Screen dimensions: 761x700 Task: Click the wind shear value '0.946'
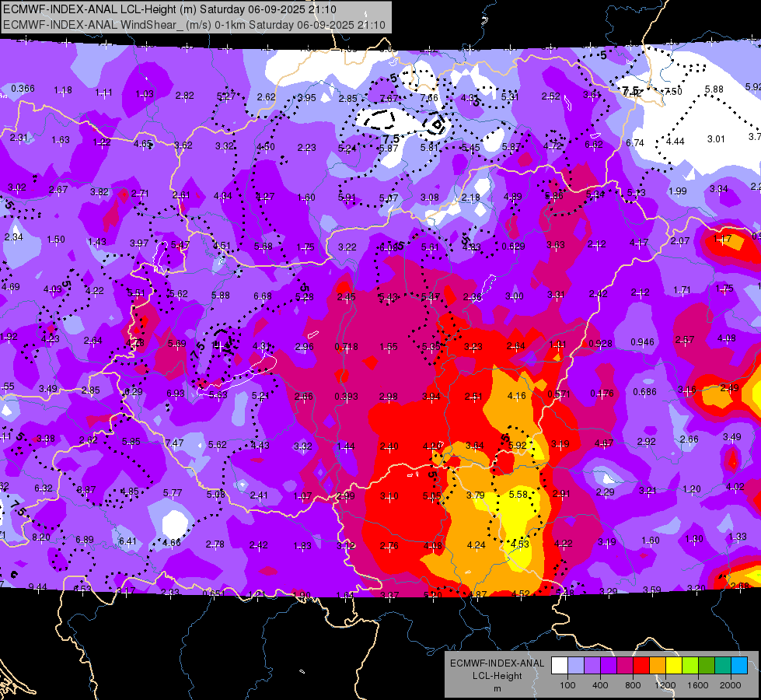pyautogui.click(x=643, y=342)
